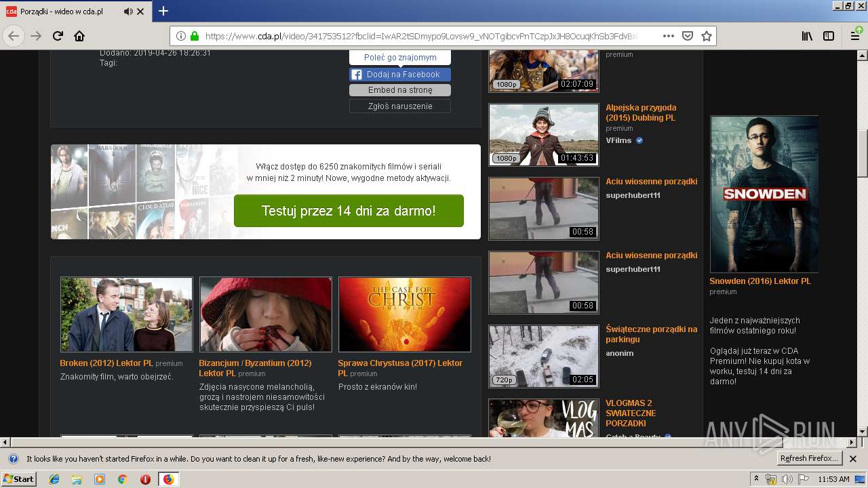Click Refresh Firefox button
868x488 pixels.
(x=810, y=459)
